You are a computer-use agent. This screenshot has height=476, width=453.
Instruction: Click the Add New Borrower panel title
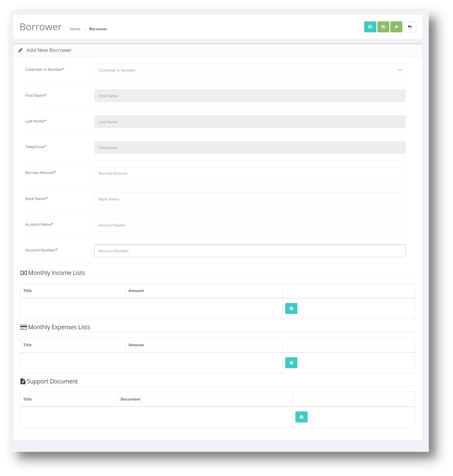pos(49,50)
